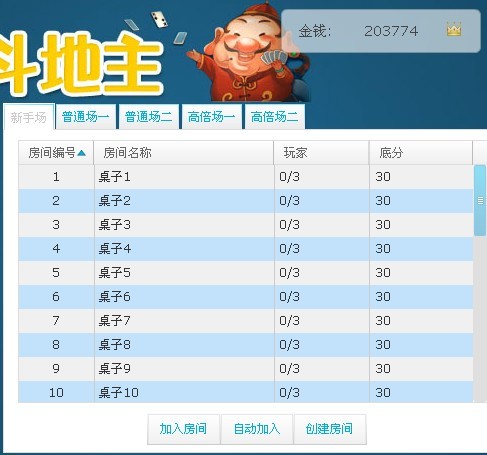This screenshot has height=455, width=487.
Task: Switch to the 新手场 tab
Action: [29, 117]
